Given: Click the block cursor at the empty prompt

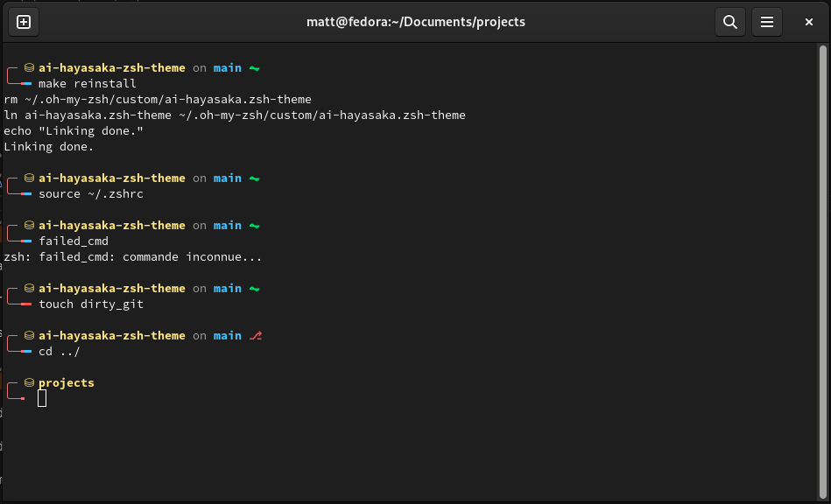Looking at the screenshot, I should tap(42, 399).
